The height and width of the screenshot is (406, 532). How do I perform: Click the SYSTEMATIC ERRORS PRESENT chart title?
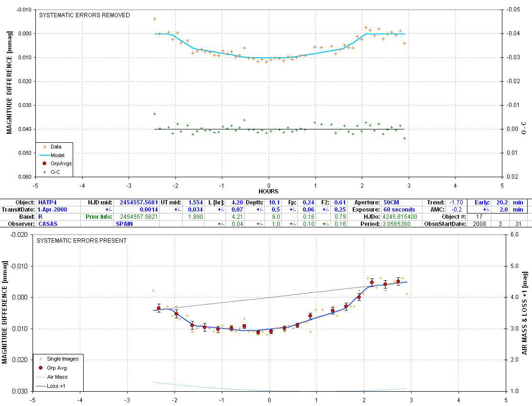(x=82, y=241)
